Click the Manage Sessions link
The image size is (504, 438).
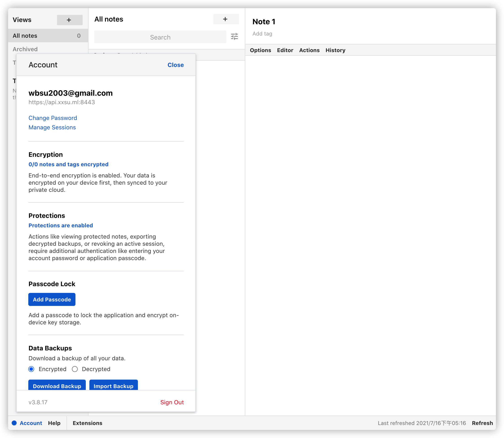tap(52, 127)
